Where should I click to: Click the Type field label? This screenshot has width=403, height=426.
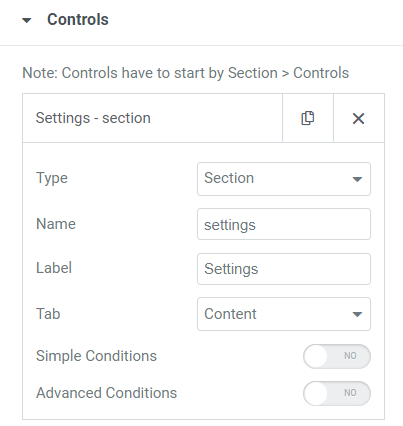[x=52, y=178]
